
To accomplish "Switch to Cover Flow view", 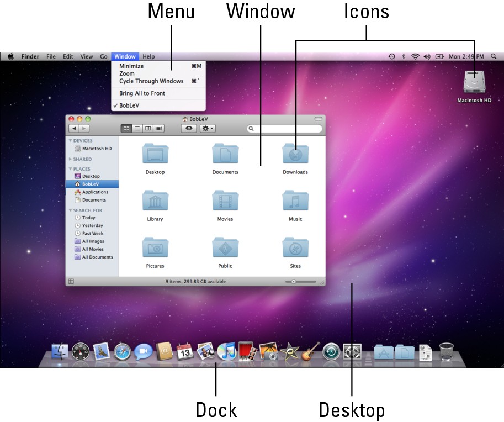I will click(159, 128).
